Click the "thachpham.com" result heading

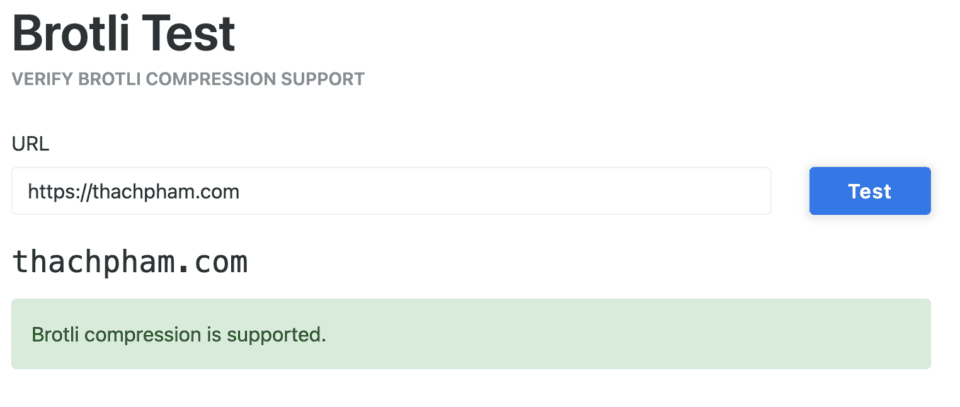pos(129,262)
